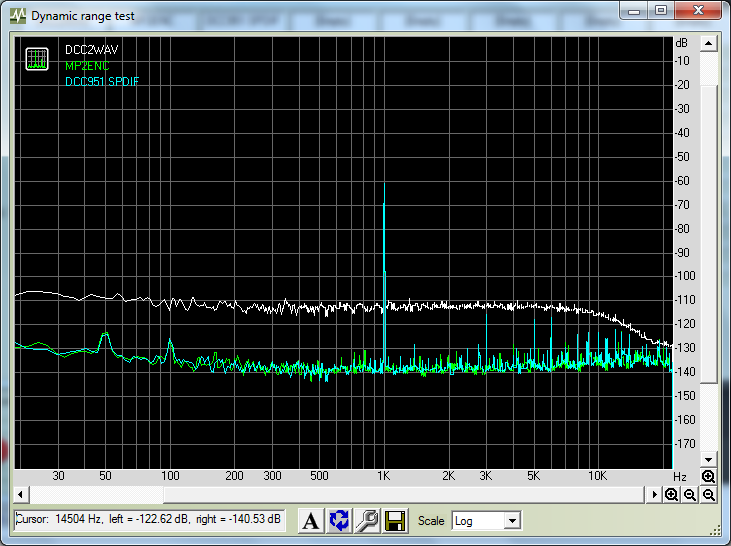Maximize the Dynamic range test window
The image size is (731, 546).
tap(661, 11)
